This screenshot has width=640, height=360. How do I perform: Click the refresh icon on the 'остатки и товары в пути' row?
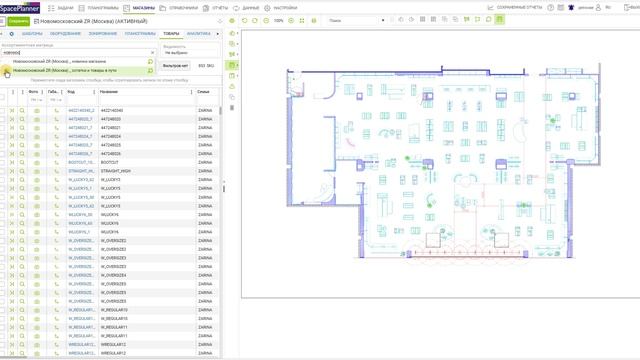coord(150,70)
